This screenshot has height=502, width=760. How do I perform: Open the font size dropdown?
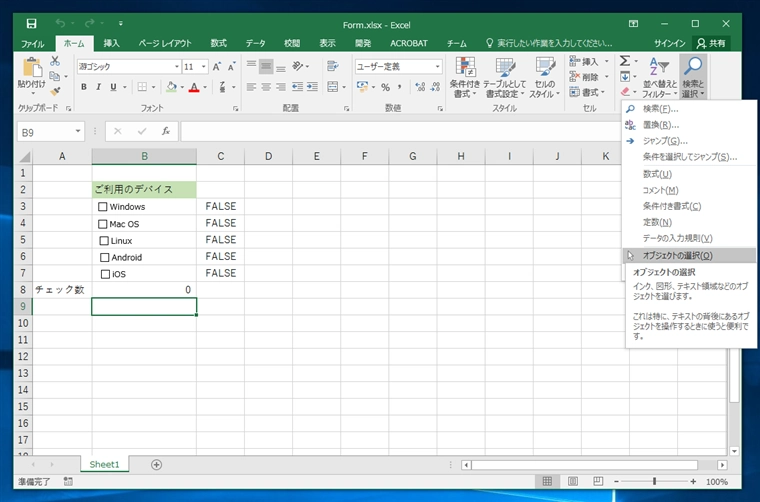(x=204, y=66)
